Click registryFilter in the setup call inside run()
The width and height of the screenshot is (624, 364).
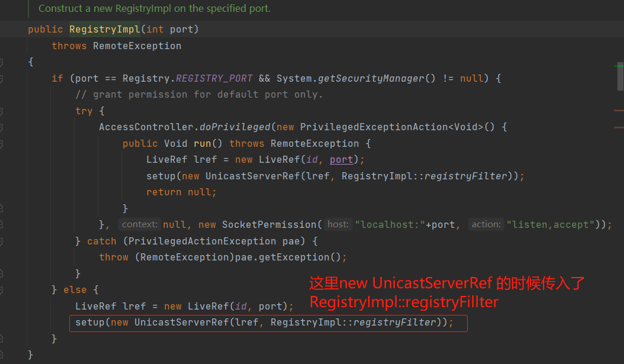coord(465,176)
